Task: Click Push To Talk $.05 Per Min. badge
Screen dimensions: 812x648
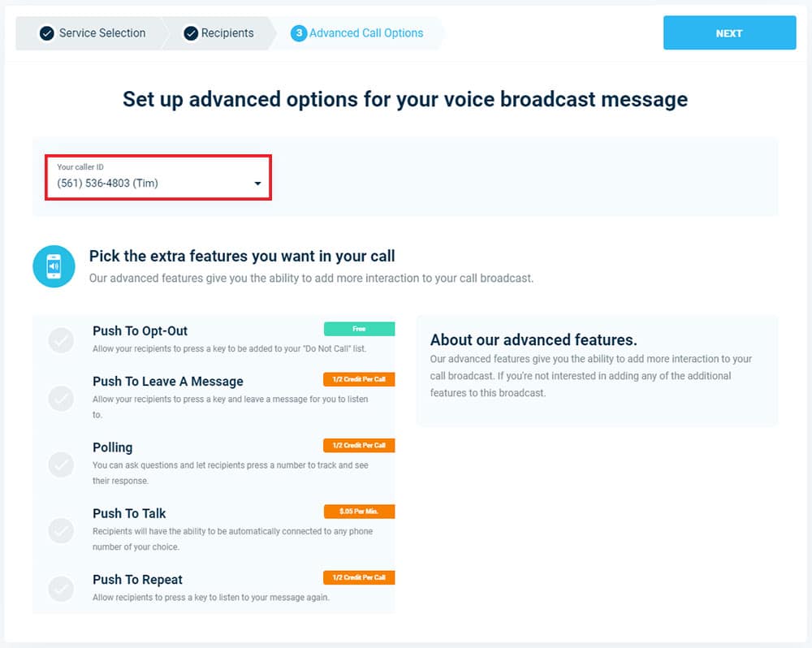Action: (x=360, y=512)
